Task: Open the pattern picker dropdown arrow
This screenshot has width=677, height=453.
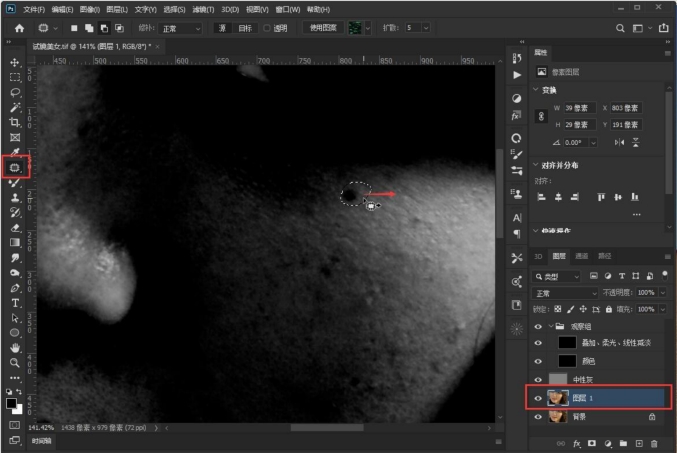Action: tap(368, 28)
